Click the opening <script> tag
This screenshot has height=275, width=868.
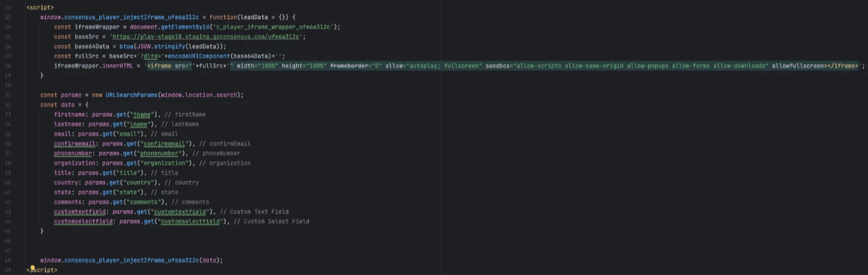(40, 7)
